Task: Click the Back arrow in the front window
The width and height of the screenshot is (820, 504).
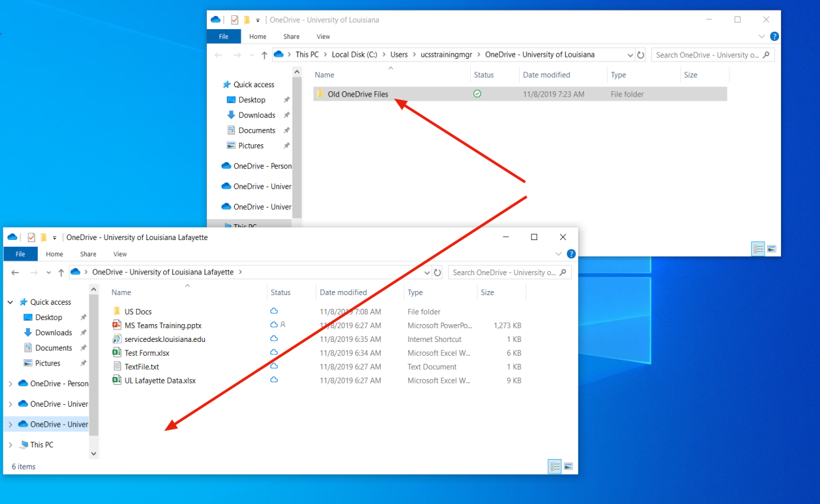Action: tap(15, 273)
